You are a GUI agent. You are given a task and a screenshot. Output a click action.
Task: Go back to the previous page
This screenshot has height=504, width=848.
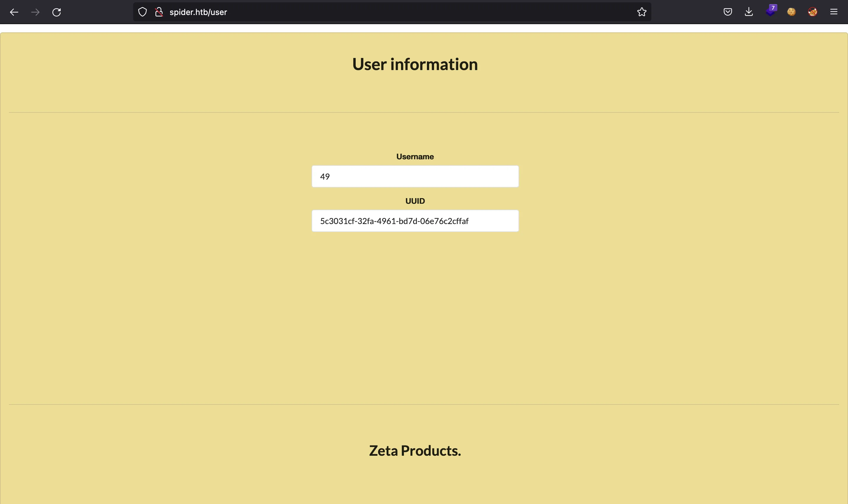coord(14,12)
